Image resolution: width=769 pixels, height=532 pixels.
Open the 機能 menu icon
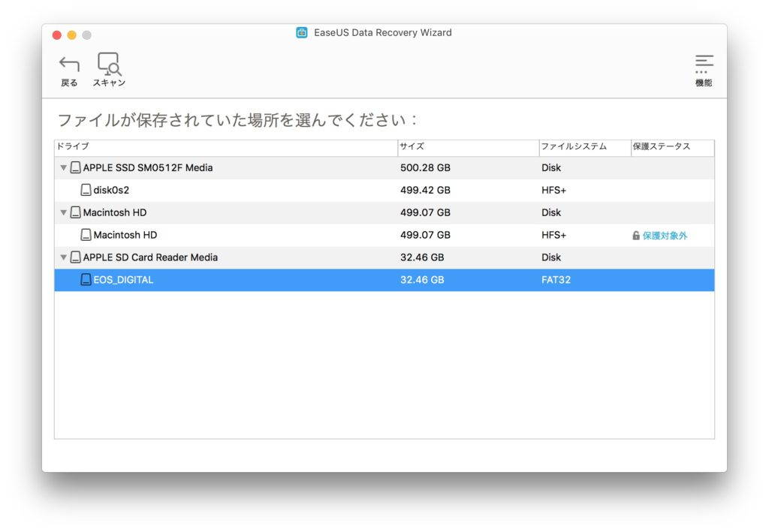tap(704, 64)
